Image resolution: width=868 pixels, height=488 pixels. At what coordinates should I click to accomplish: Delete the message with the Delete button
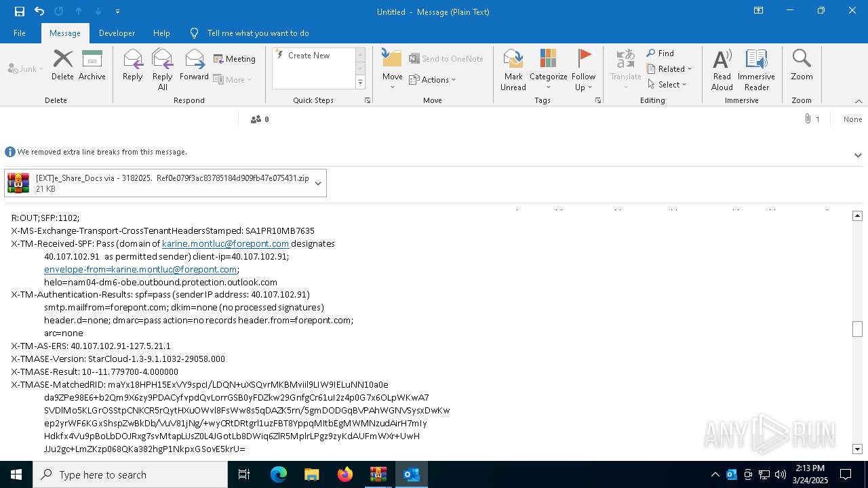[62, 65]
